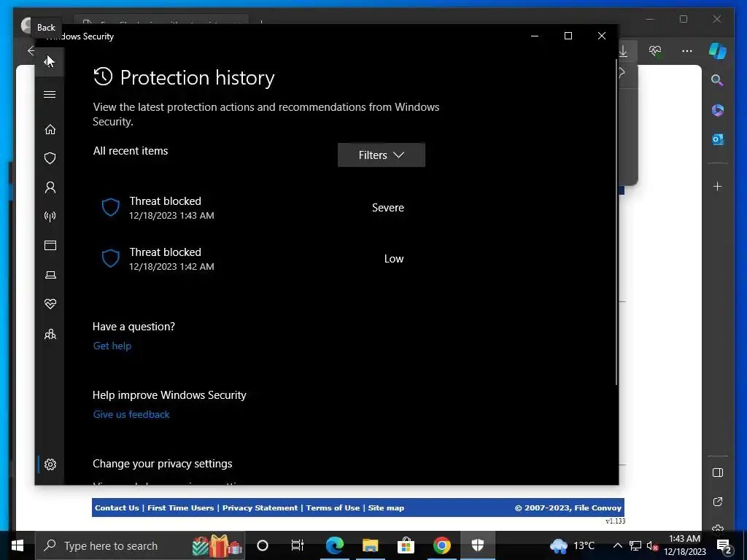
Task: Open Microsoft Edge from the taskbar
Action: pos(334,545)
